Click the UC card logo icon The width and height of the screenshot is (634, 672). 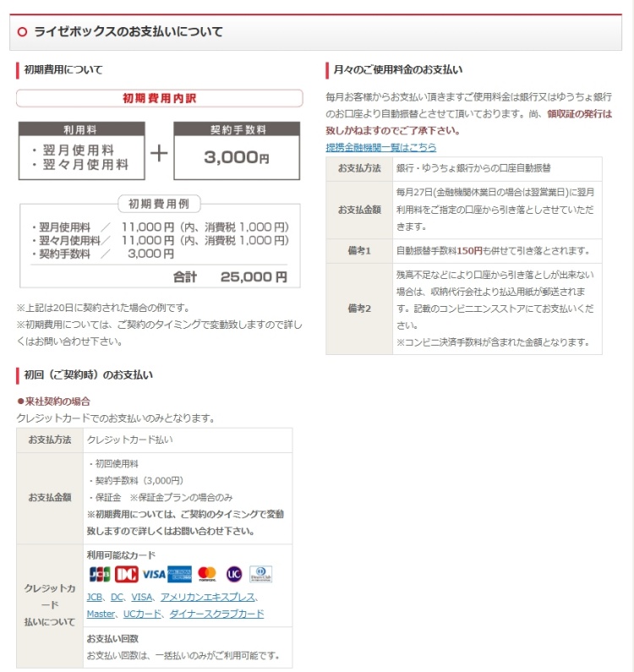tap(234, 574)
